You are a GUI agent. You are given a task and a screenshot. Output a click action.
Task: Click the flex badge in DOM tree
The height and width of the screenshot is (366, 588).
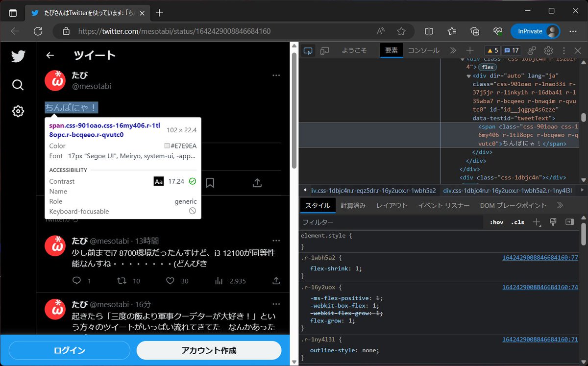488,67
